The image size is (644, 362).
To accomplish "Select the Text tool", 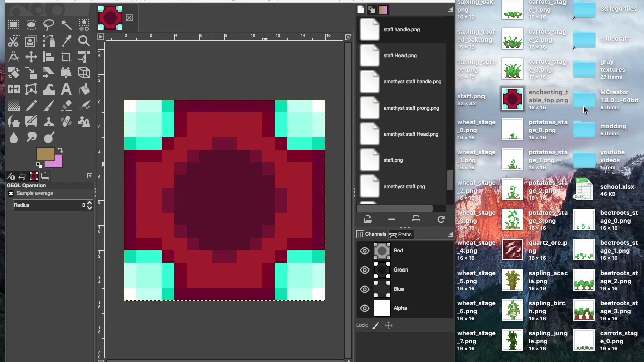I will pyautogui.click(x=66, y=89).
